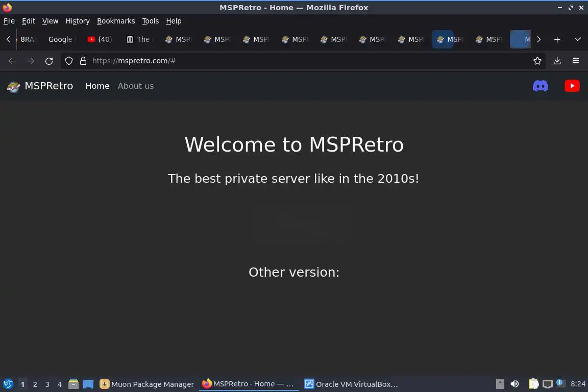
Task: Open network connection tray icon
Action: tap(548, 384)
